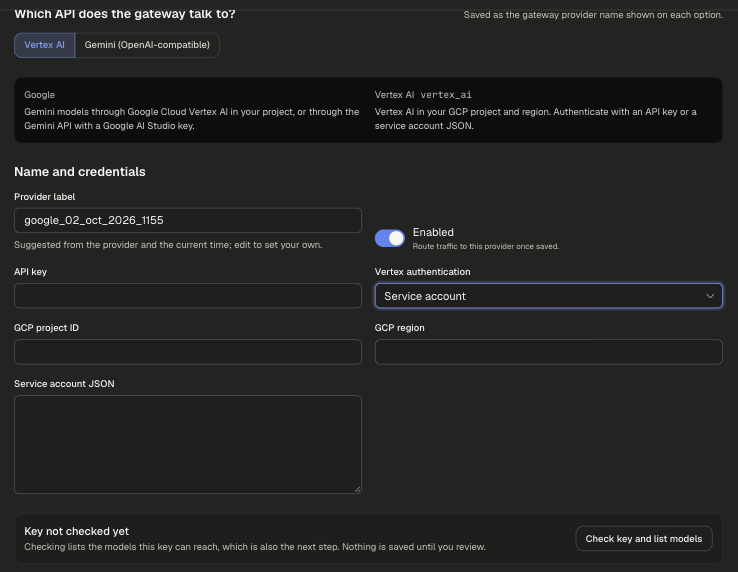738x572 pixels.
Task: Click the 'Name and credentials' heading
Action: [x=80, y=172]
